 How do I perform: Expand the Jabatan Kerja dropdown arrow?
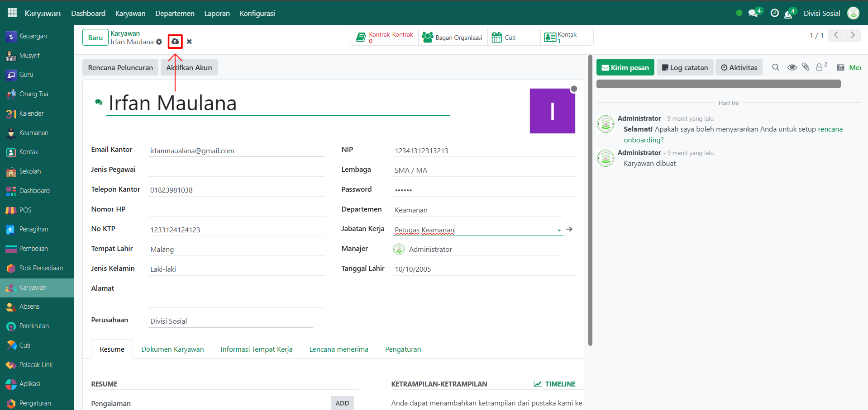pyautogui.click(x=559, y=230)
